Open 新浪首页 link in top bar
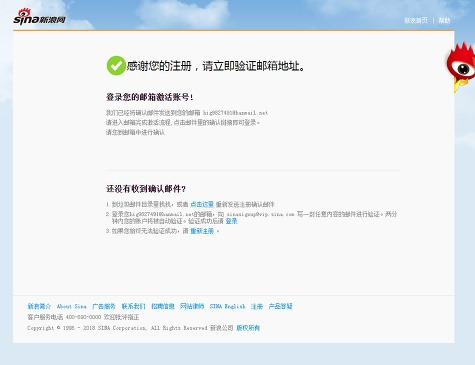 (416, 20)
